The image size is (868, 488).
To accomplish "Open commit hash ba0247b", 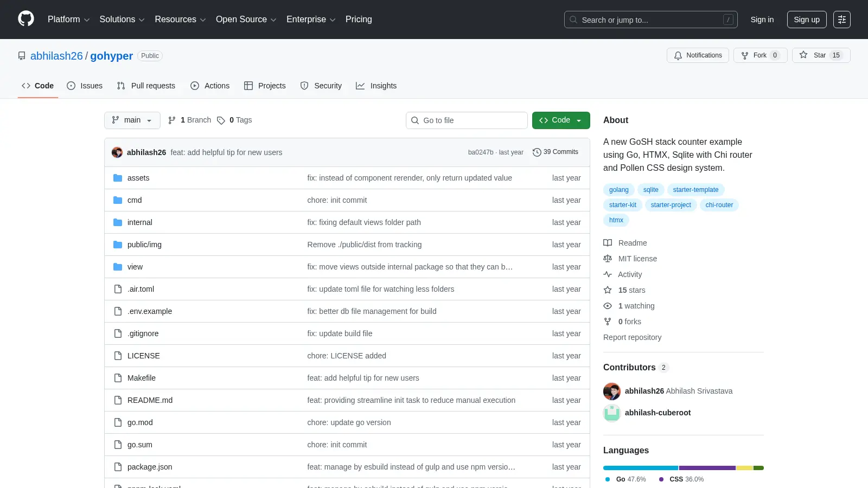I will click(481, 152).
